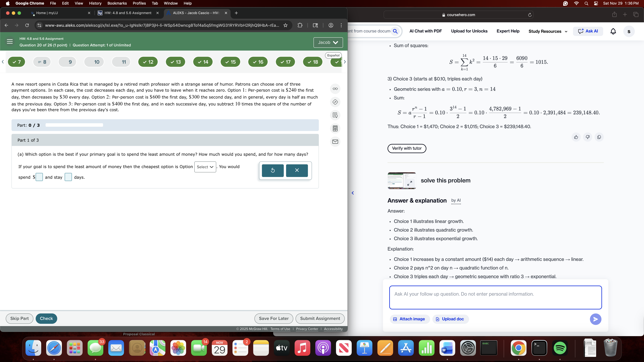Screen dimensions: 644x362
Task: Open Spotify from the Dock
Action: pos(560,347)
